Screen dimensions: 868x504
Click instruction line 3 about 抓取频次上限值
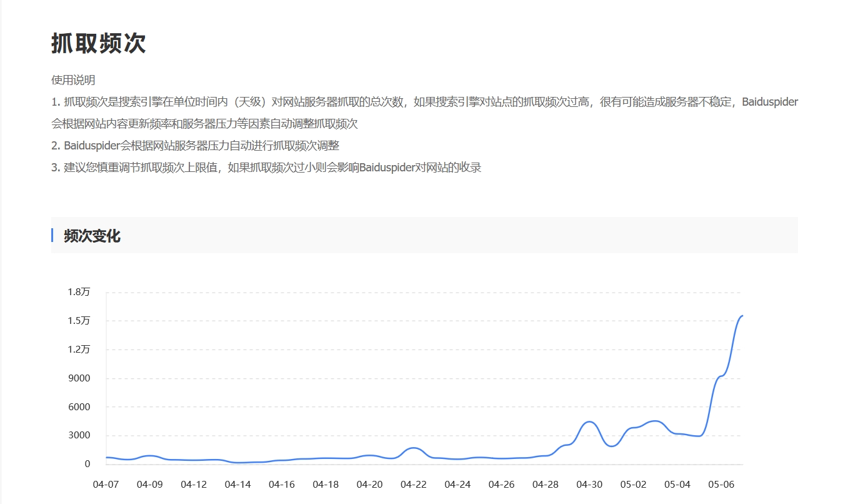266,168
